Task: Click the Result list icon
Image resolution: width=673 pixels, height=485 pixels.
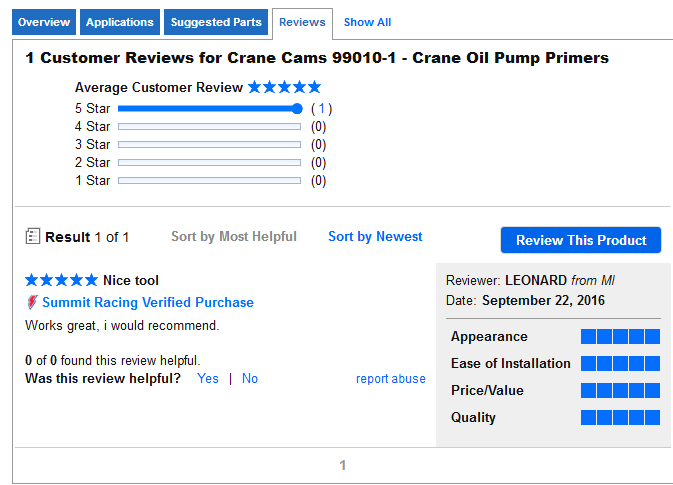Action: (33, 237)
